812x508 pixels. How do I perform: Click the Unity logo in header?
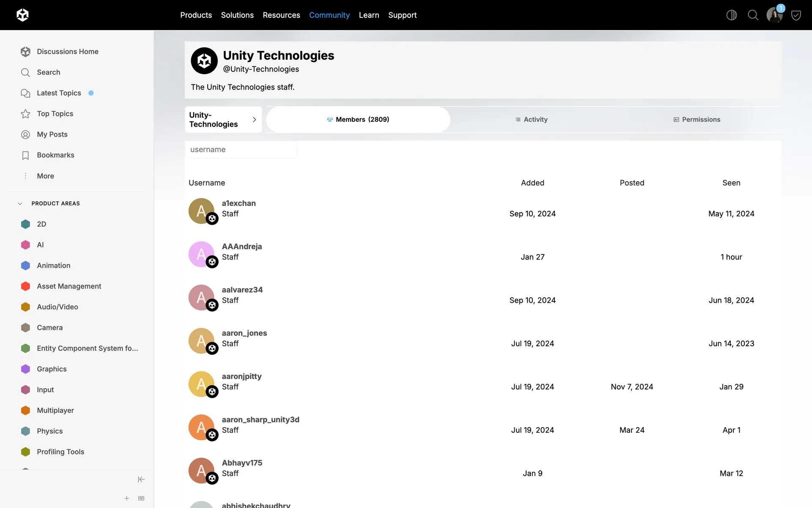pyautogui.click(x=22, y=15)
